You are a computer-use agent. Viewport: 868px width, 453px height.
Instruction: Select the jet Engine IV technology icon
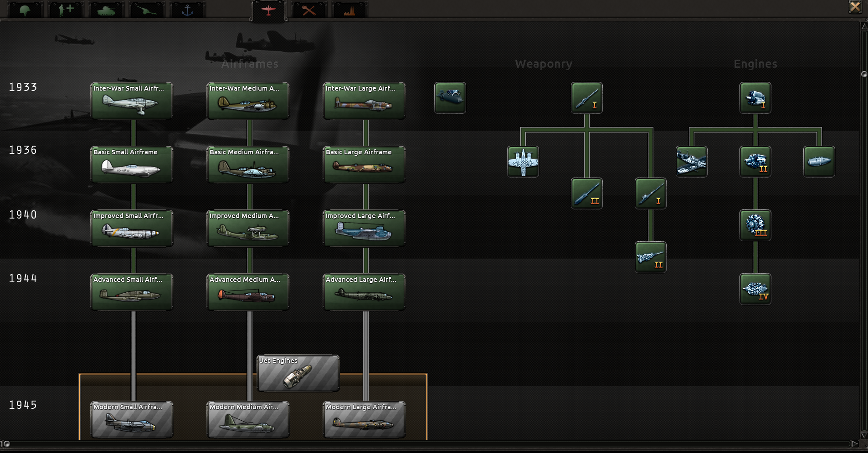tap(755, 289)
